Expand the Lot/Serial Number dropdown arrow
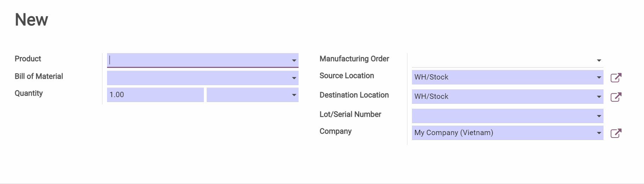 point(599,116)
